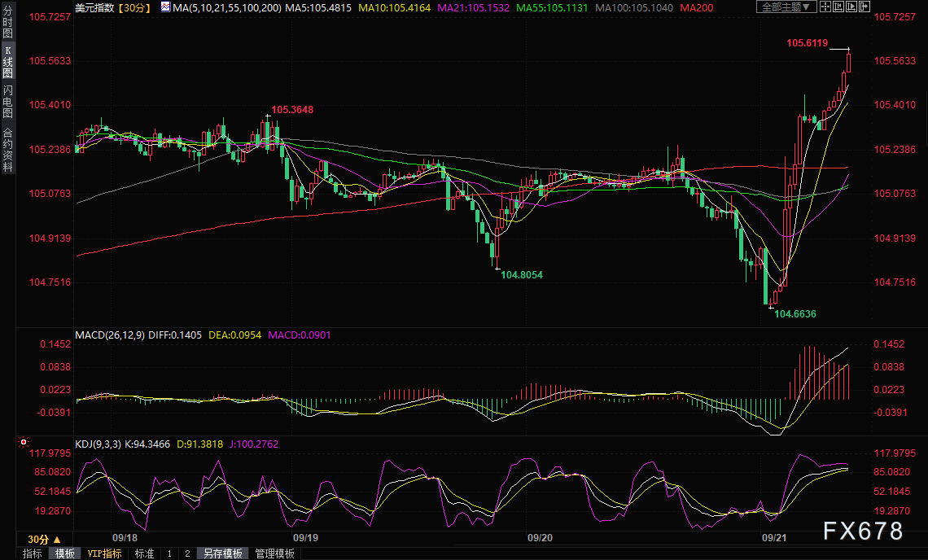Select template number 2
Image resolution: width=928 pixels, height=560 pixels.
pyautogui.click(x=187, y=553)
